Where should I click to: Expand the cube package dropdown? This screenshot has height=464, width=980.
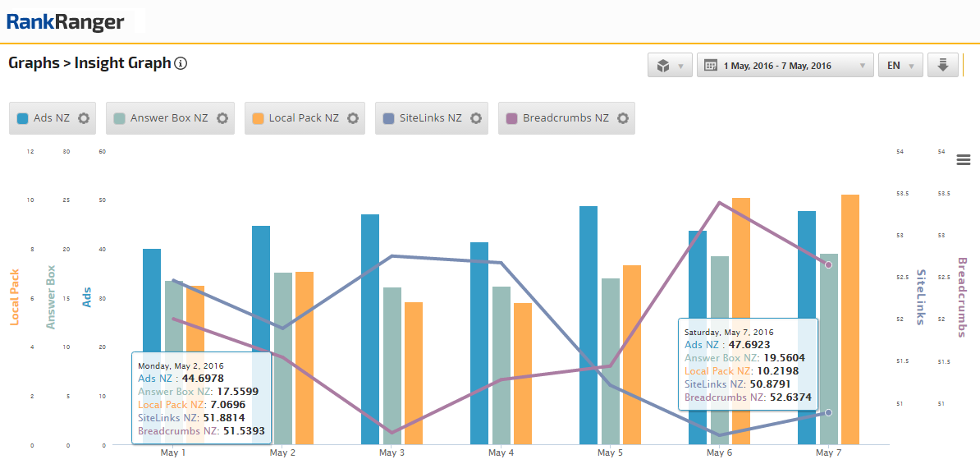[x=670, y=66]
